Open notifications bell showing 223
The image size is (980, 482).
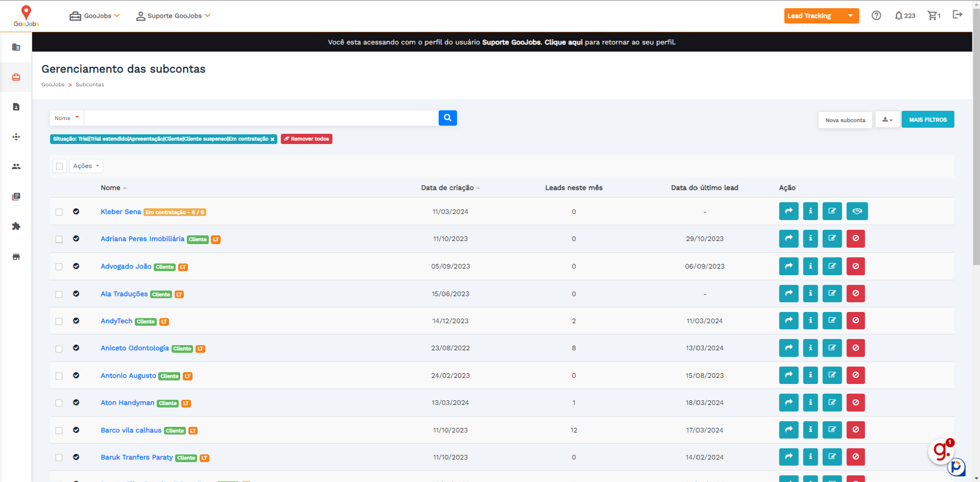pyautogui.click(x=905, y=16)
